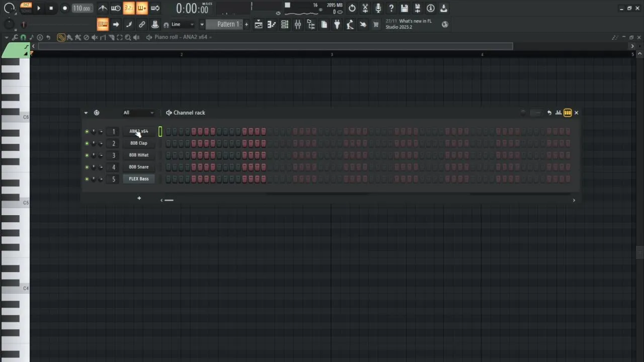Toggle the countdown before recording icon

click(x=129, y=8)
